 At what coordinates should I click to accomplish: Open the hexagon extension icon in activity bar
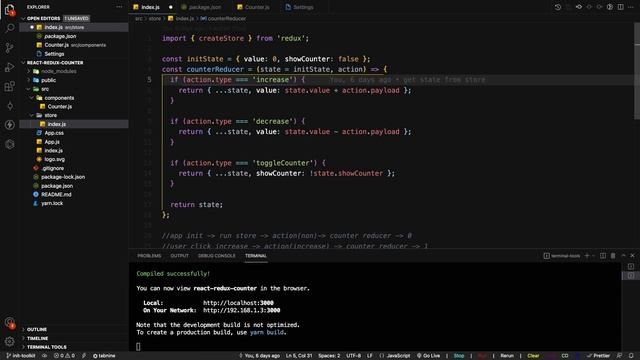pyautogui.click(x=9, y=144)
